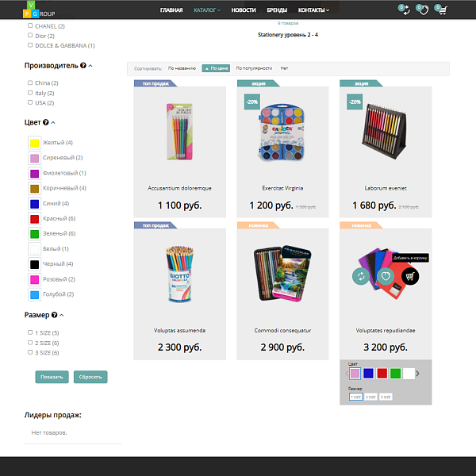
Task: Click the Показать filter button
Action: coord(52,377)
